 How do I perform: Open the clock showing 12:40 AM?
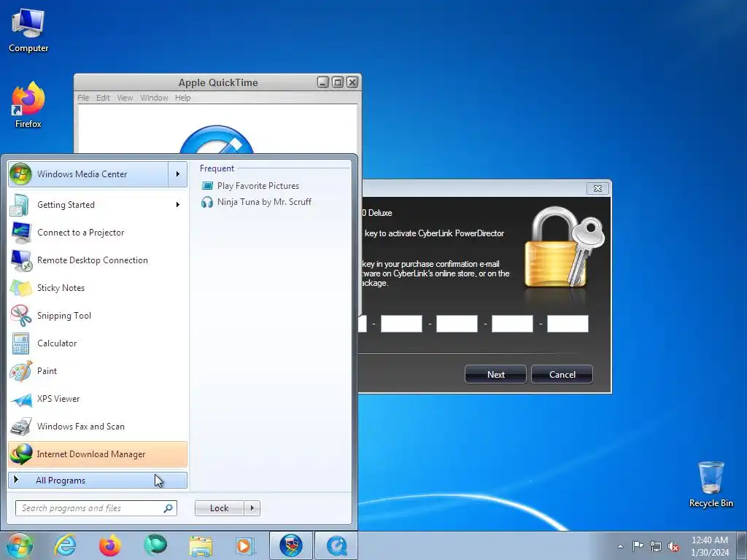tap(709, 546)
